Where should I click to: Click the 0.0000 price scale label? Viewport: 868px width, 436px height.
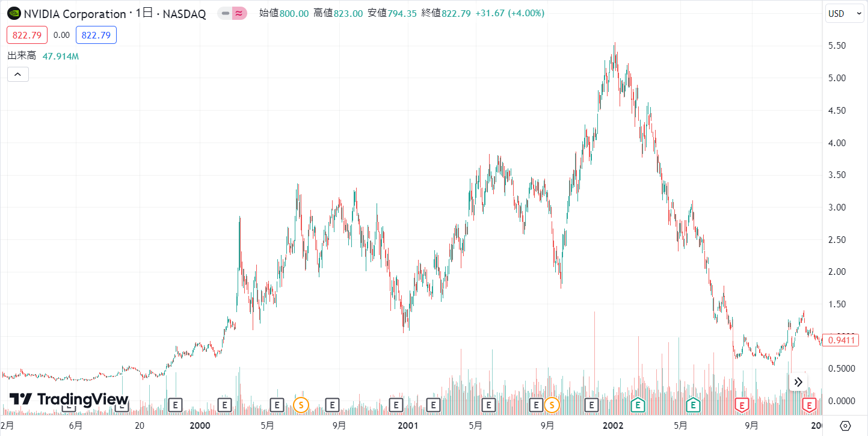point(842,401)
